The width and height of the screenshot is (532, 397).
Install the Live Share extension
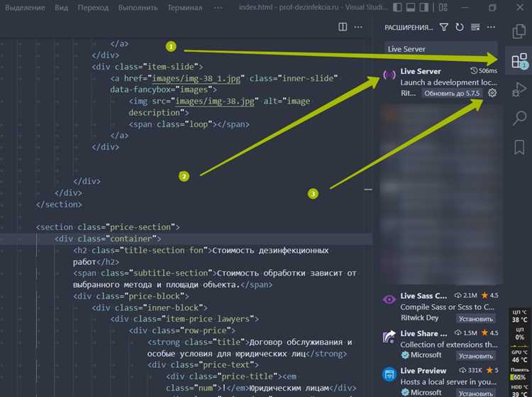tap(476, 356)
